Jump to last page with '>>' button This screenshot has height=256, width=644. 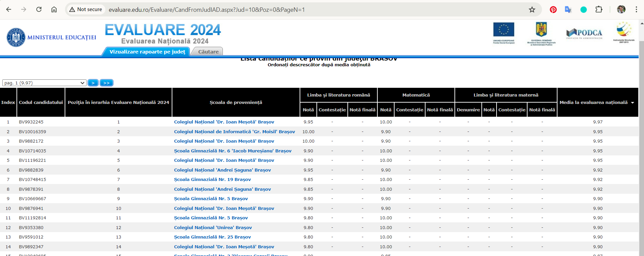pos(106,83)
